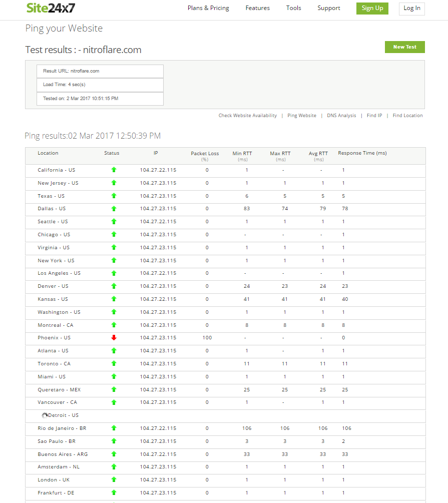
Task: Click status arrow for Rio de Janeiro - BR
Action: [114, 428]
